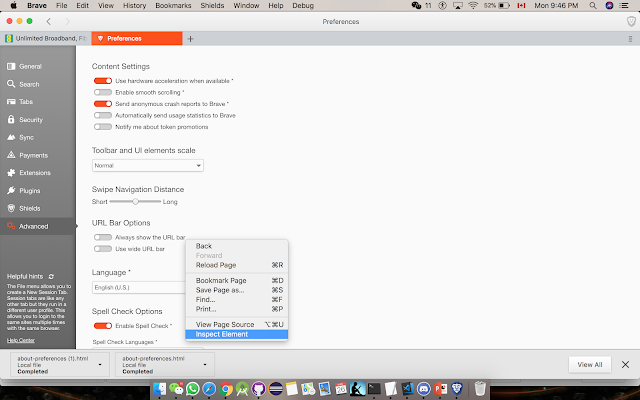Open the History menu in menu bar
The width and height of the screenshot is (640, 400).
coord(134,5)
